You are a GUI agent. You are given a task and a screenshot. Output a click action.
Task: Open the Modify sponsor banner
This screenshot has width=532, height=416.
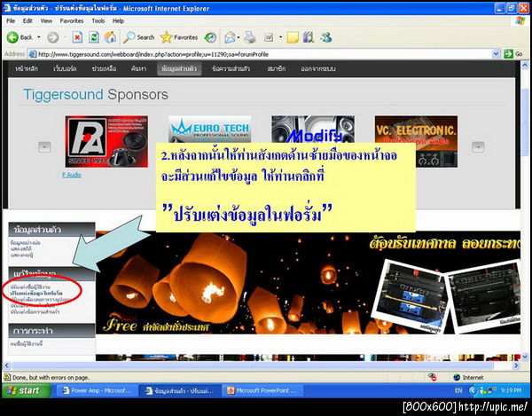pos(313,130)
